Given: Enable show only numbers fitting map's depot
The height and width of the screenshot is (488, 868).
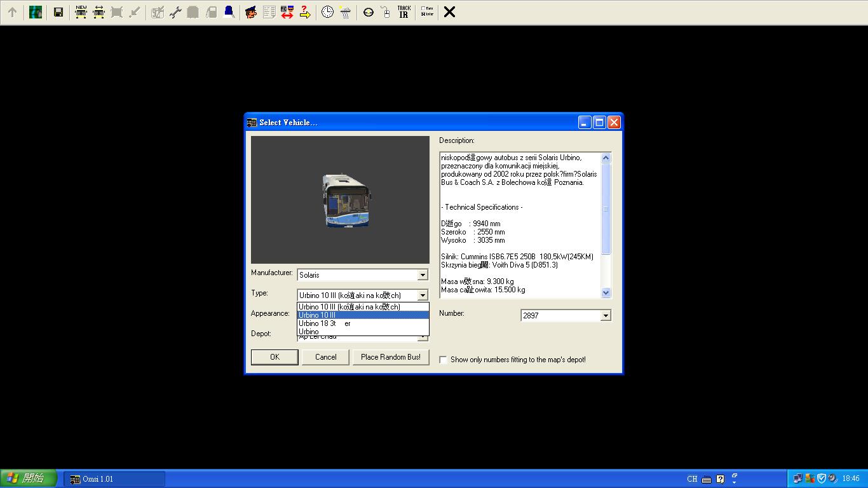Looking at the screenshot, I should (x=444, y=360).
